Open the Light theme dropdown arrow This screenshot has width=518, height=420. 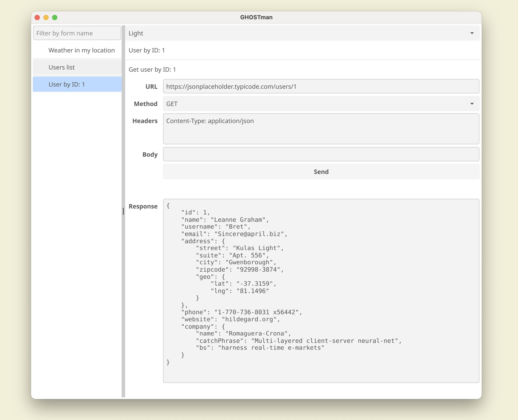(472, 33)
